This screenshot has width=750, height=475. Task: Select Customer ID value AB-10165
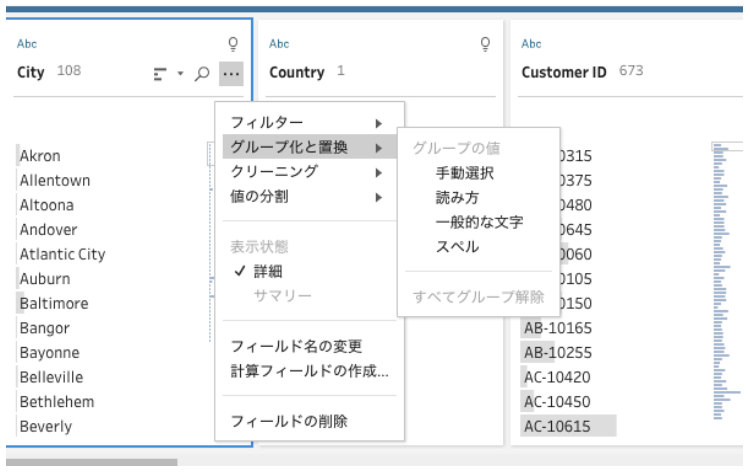coord(558,328)
